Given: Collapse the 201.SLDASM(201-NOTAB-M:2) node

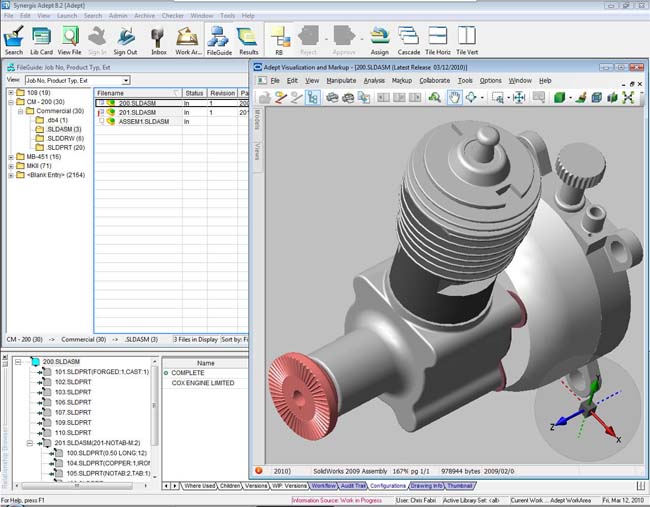Looking at the screenshot, I should point(29,443).
